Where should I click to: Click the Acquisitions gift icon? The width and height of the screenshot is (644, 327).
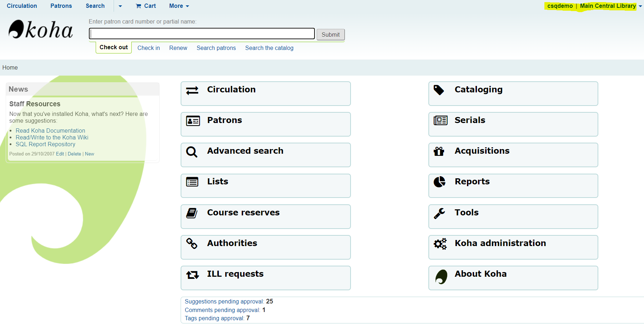point(439,152)
